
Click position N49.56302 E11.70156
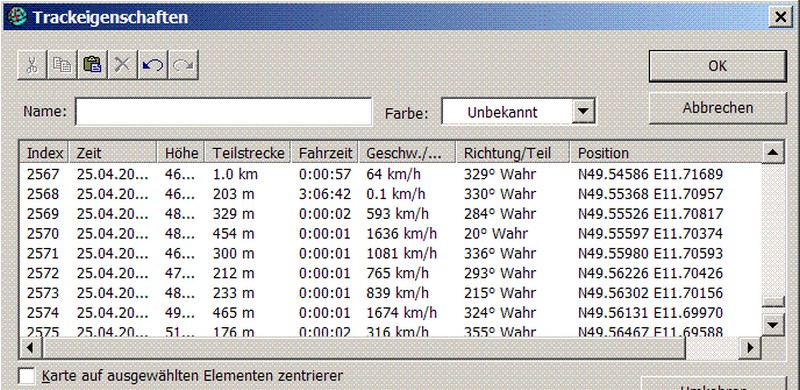point(651,294)
